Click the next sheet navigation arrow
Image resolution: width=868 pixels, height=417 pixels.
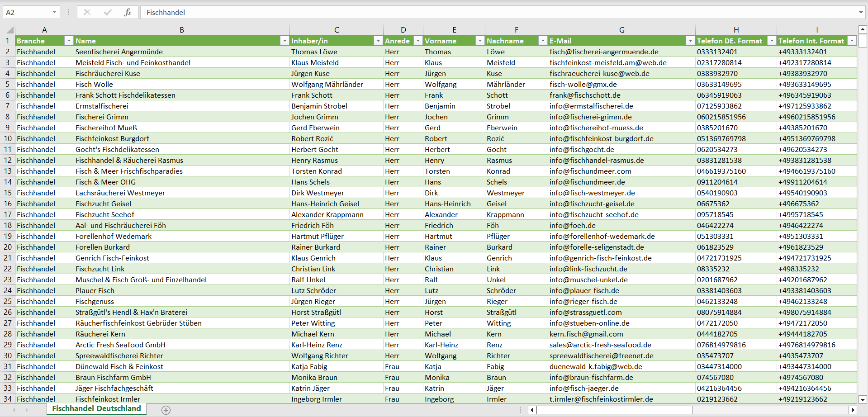click(27, 410)
